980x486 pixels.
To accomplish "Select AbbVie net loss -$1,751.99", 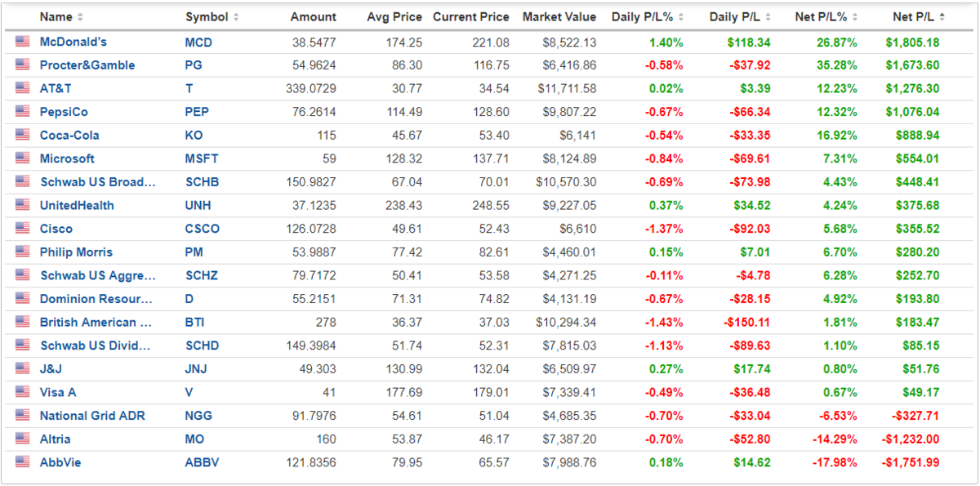I will [x=911, y=462].
